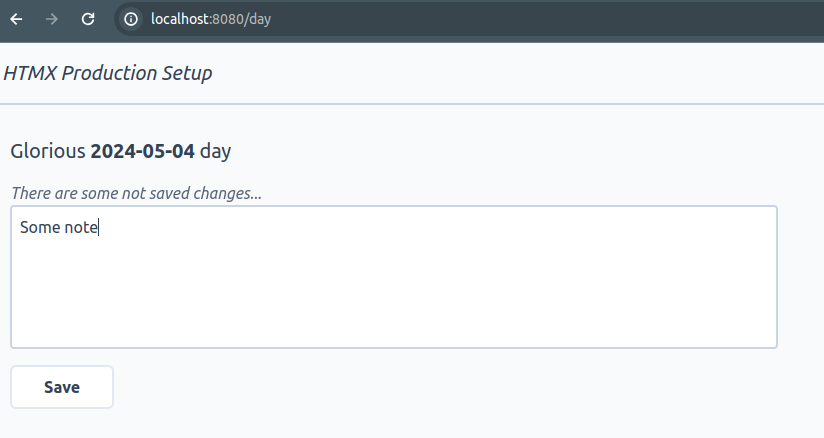Click the divider line below the header

pyautogui.click(x=412, y=104)
